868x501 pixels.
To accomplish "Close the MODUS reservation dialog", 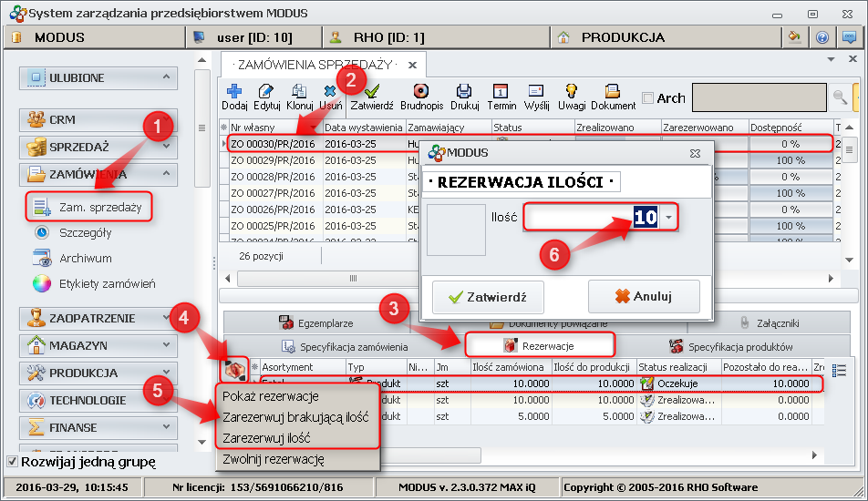I will point(696,153).
